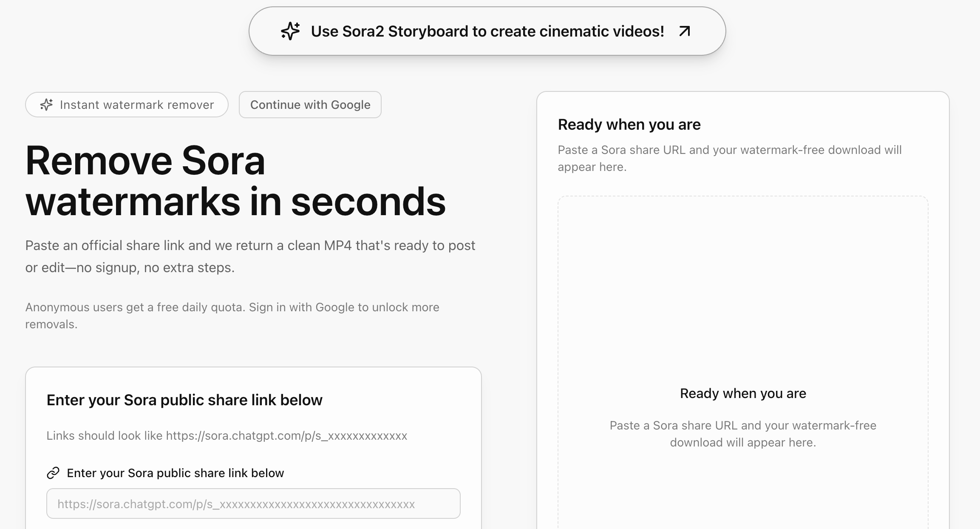Image resolution: width=980 pixels, height=529 pixels.
Task: Click the sparkle icon in the Storyboard banner
Action: pos(290,31)
